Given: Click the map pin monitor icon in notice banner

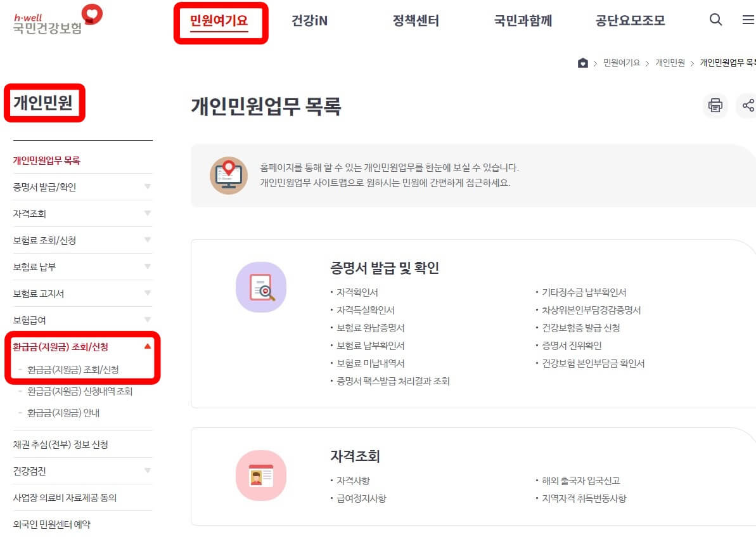Looking at the screenshot, I should [x=228, y=175].
